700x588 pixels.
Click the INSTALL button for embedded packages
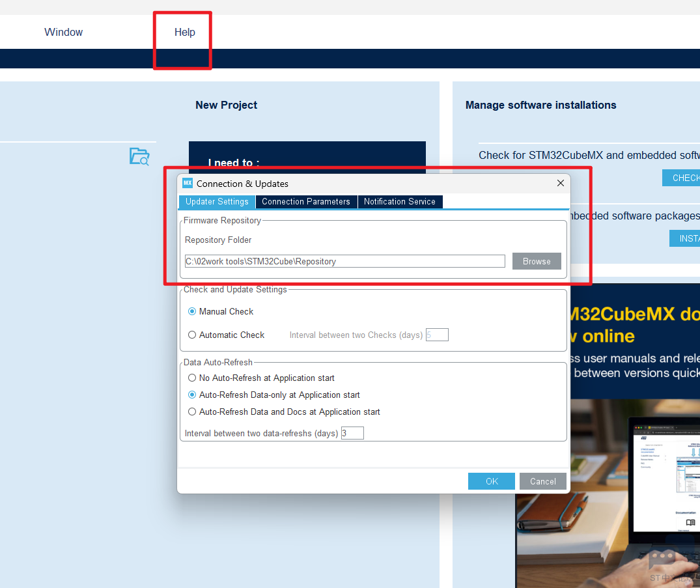click(685, 238)
